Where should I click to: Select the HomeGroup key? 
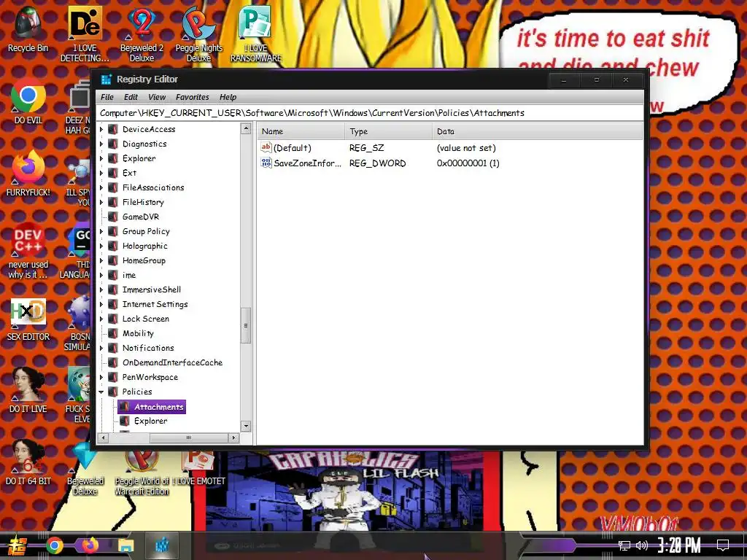(144, 260)
